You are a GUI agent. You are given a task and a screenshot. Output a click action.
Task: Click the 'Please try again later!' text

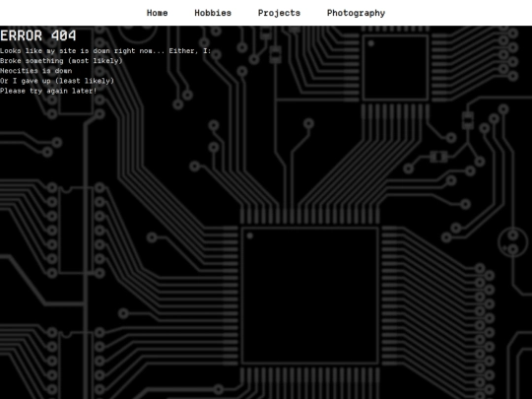click(48, 91)
